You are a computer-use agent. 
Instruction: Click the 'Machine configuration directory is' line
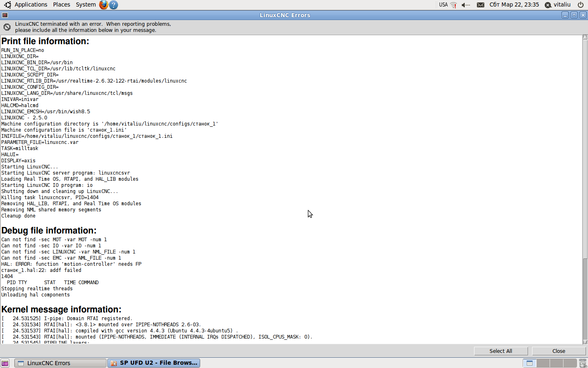(110, 124)
